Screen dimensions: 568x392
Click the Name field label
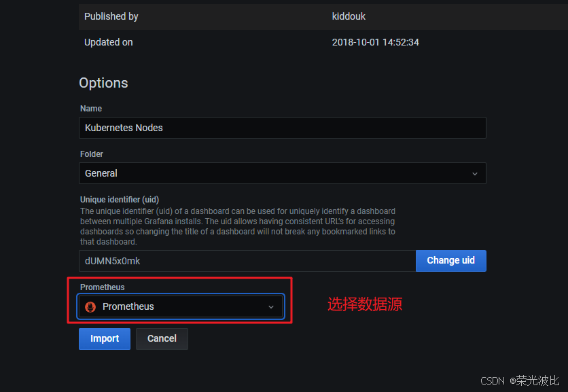(x=91, y=109)
